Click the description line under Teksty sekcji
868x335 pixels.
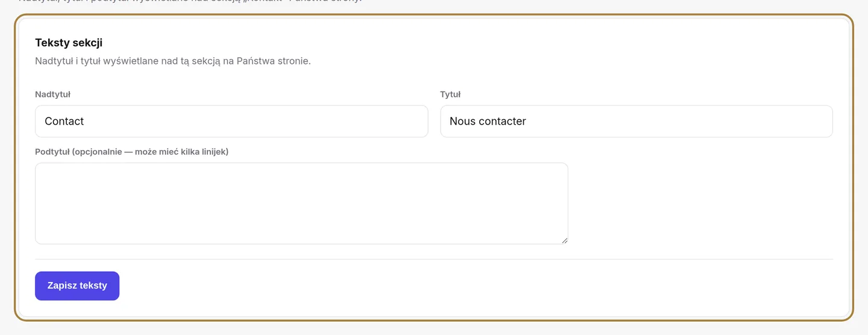(173, 61)
